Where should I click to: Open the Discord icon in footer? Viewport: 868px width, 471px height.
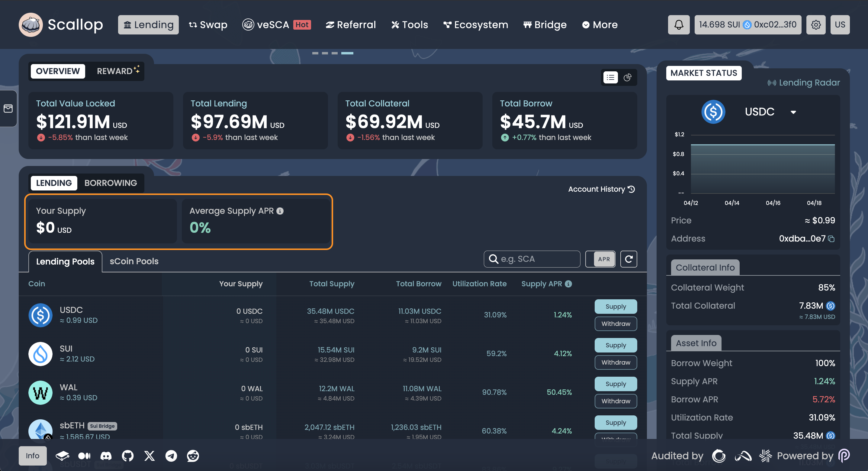click(106, 456)
